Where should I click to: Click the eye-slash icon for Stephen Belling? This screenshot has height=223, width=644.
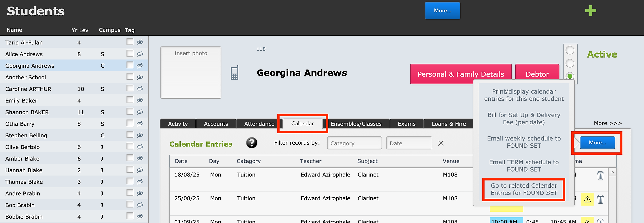point(140,135)
